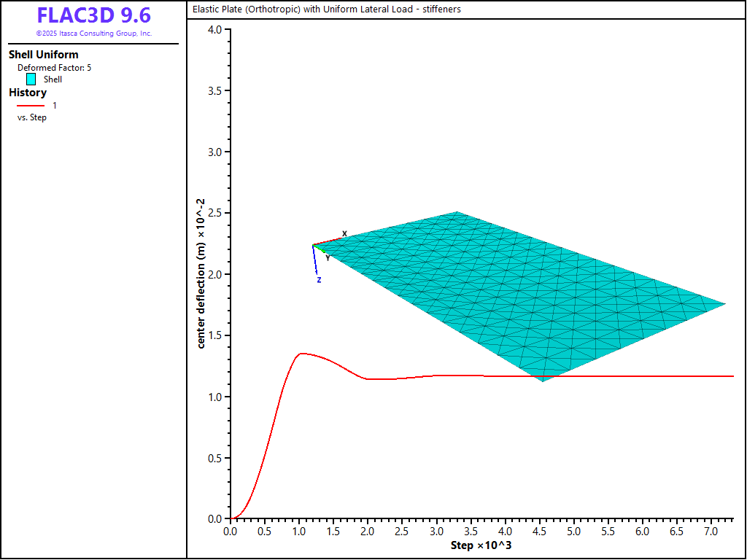Click the 'Step ×10^3' horizontal axis label
747x560 pixels.
481,546
